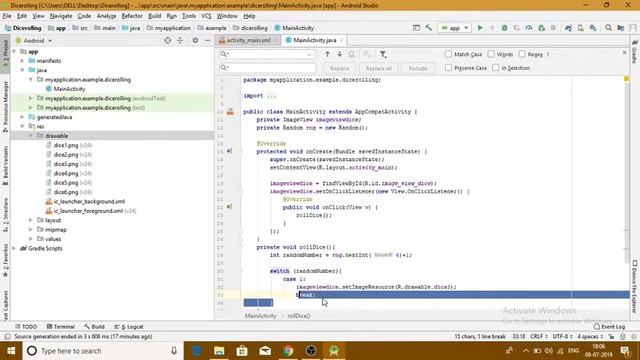Image resolution: width=640 pixels, height=360 pixels.
Task: Click the Search Everywhere magnifier icon
Action: click(608, 28)
